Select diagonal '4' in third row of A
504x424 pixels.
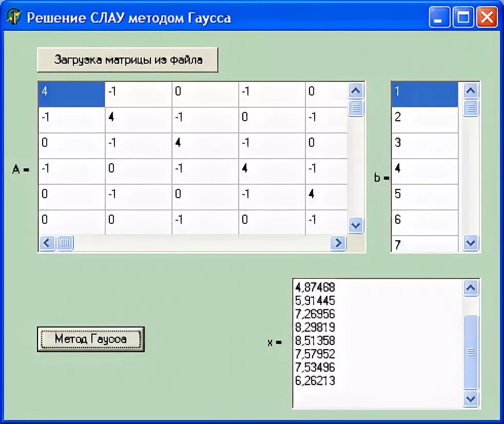pyautogui.click(x=205, y=146)
